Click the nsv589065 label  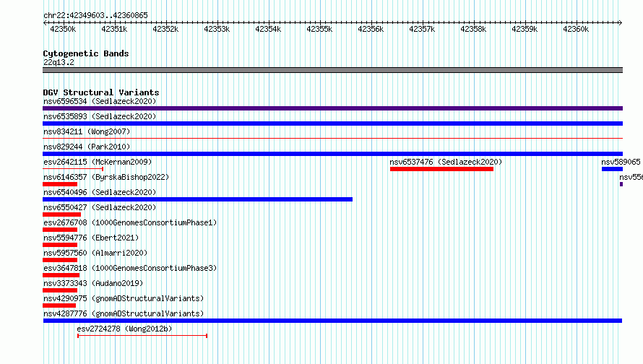pyautogui.click(x=621, y=162)
